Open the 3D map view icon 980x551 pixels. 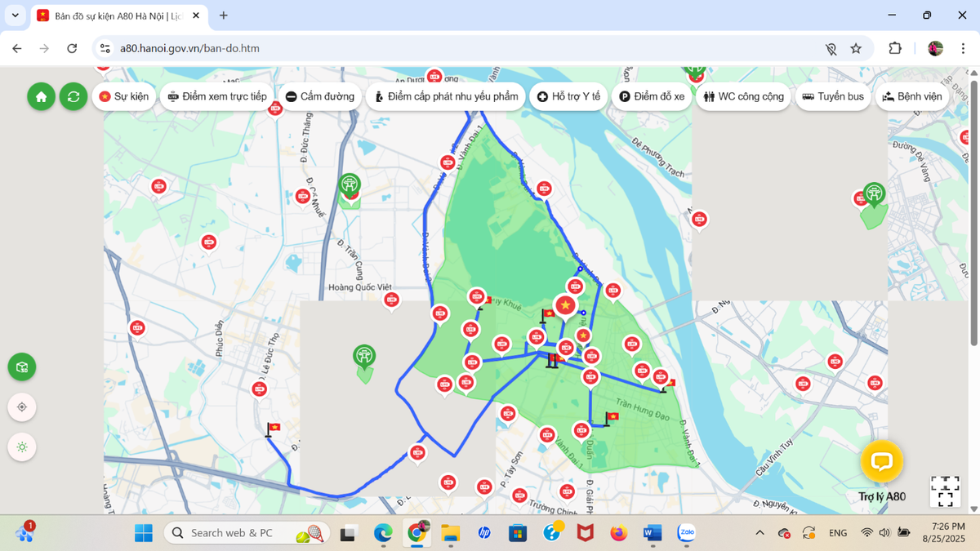pyautogui.click(x=22, y=367)
